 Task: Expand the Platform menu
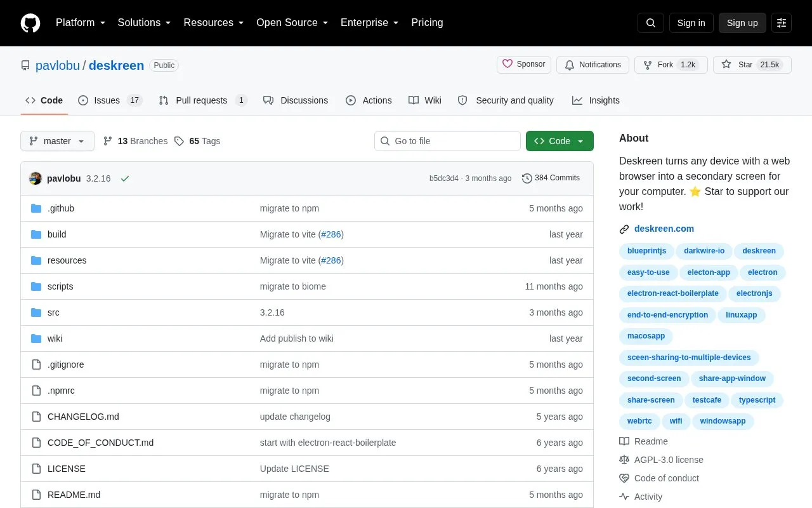[x=81, y=23]
